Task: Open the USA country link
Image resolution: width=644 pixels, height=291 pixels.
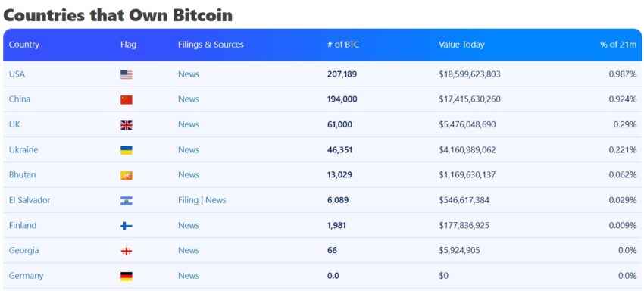Action: (x=17, y=74)
